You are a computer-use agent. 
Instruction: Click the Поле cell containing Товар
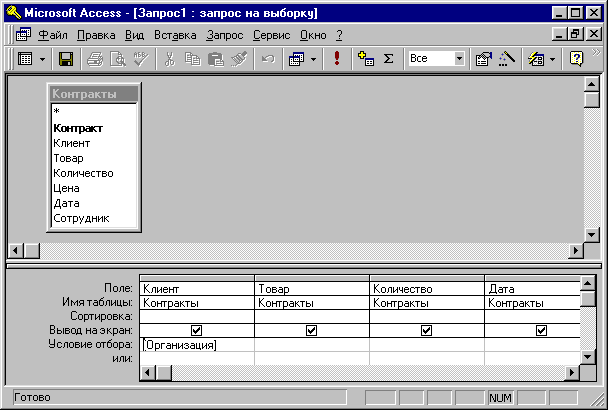312,289
